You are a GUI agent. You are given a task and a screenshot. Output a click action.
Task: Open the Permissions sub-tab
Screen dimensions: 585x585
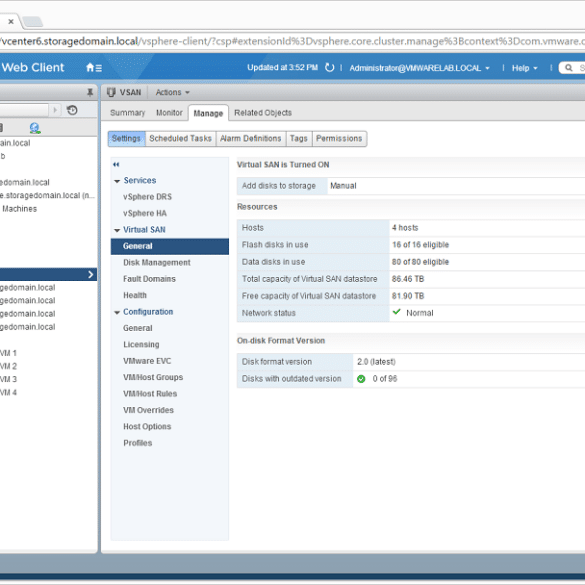(339, 138)
